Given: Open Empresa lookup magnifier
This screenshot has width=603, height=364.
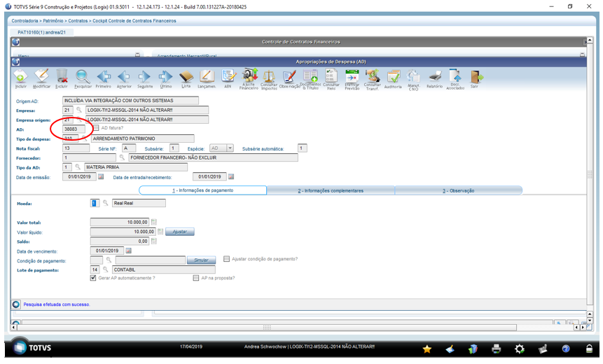Looking at the screenshot, I should [x=79, y=110].
